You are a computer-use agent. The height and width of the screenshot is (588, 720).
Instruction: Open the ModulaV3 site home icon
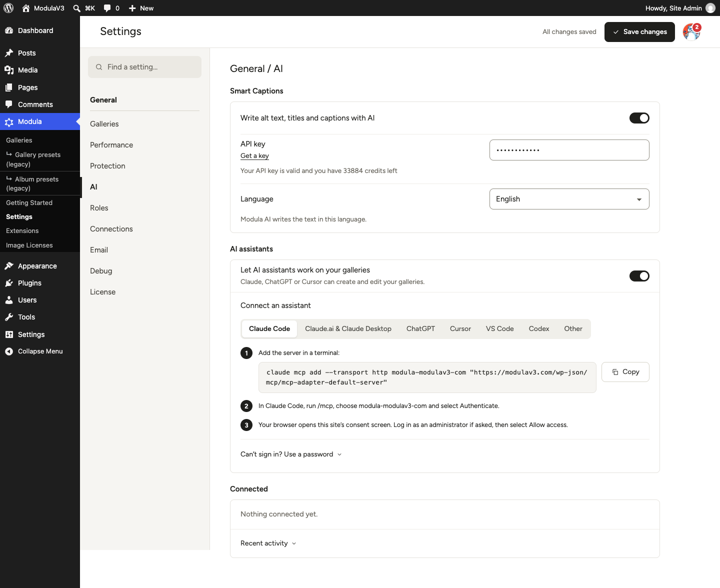(x=26, y=8)
